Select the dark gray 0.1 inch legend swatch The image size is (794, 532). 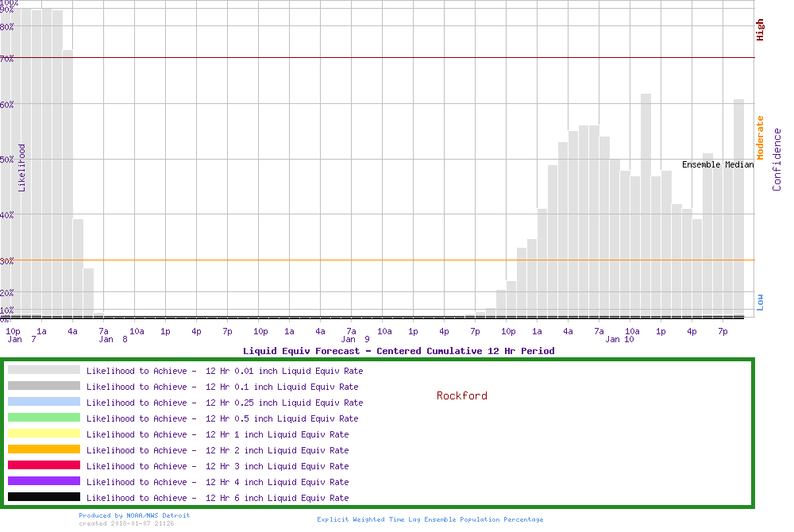pyautogui.click(x=44, y=386)
